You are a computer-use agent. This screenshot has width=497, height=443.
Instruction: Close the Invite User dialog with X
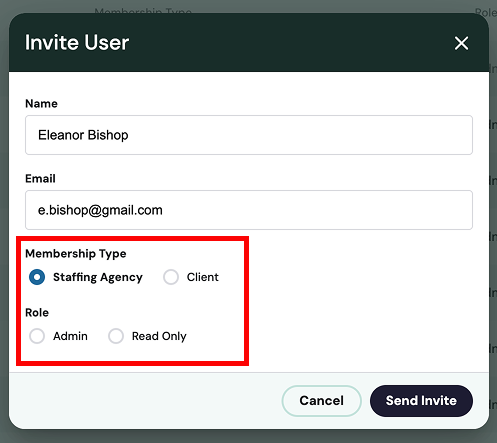(461, 43)
